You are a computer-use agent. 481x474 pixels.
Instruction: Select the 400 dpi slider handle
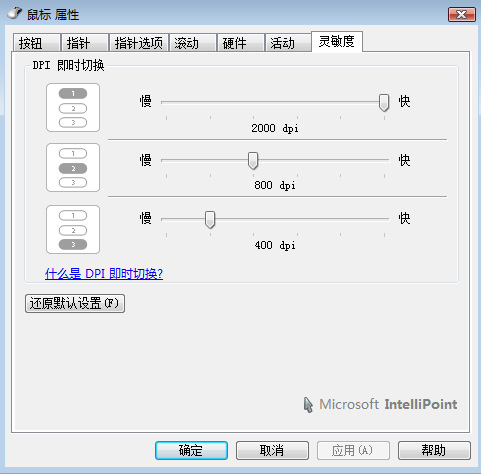click(210, 219)
